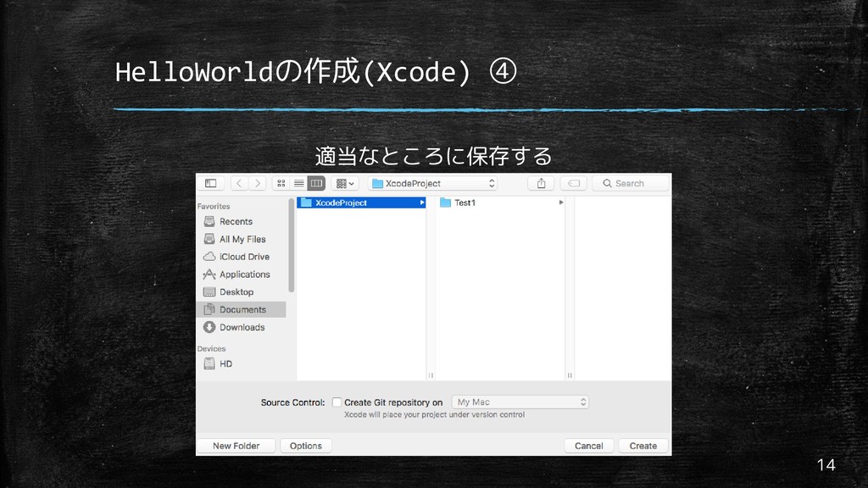Click the Applications sidebar icon
Viewport: 868px width, 488px height.
[209, 274]
